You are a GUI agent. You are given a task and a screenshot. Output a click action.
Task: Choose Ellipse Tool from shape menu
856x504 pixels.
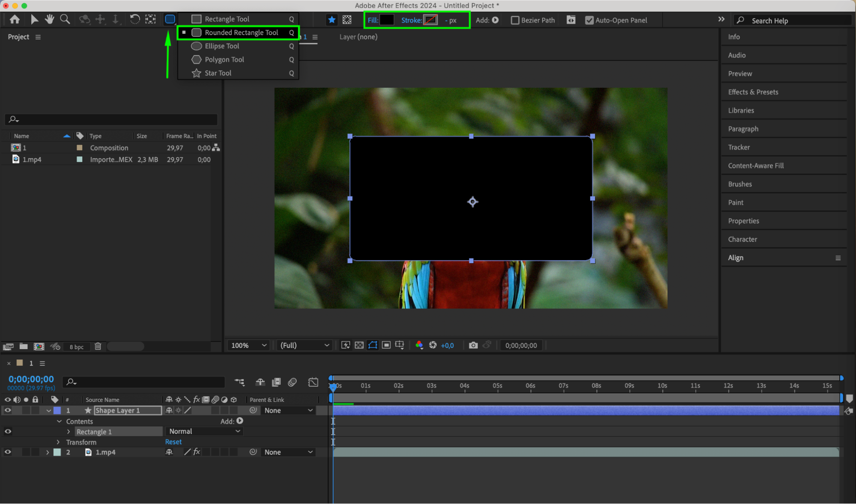coord(222,46)
